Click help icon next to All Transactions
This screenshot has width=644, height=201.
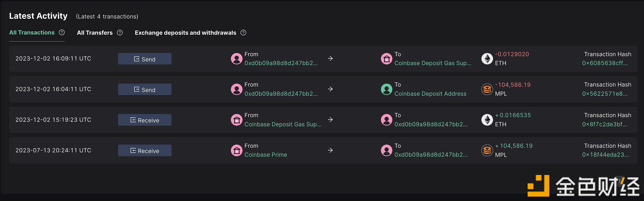coord(62,32)
